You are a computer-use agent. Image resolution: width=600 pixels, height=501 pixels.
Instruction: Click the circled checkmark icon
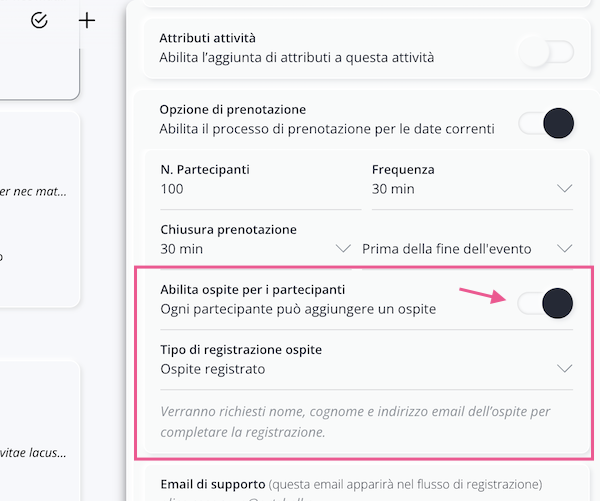39,20
